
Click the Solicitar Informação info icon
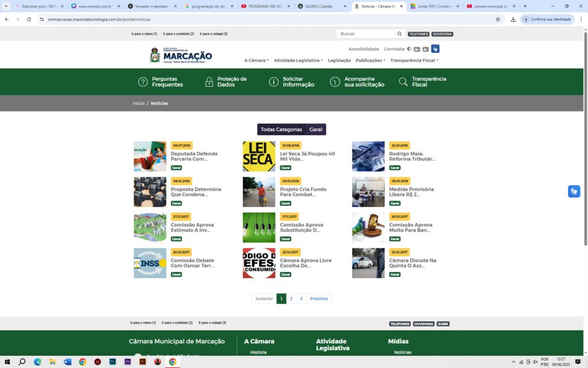(x=274, y=82)
